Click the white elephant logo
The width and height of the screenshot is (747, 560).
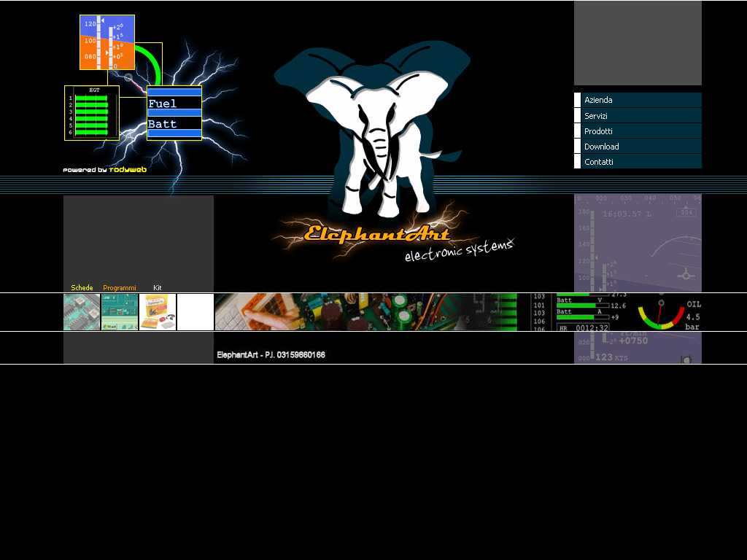click(373, 139)
